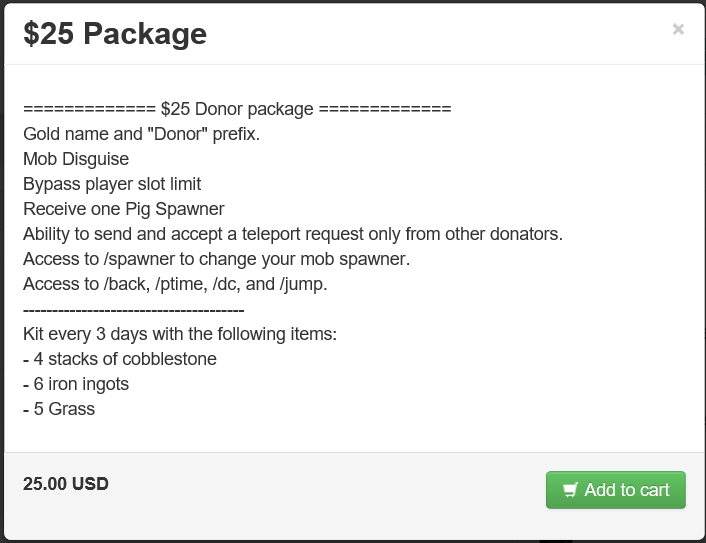The width and height of the screenshot is (706, 543).
Task: Select the Receive one Pig Spawner line
Action: 123,209
